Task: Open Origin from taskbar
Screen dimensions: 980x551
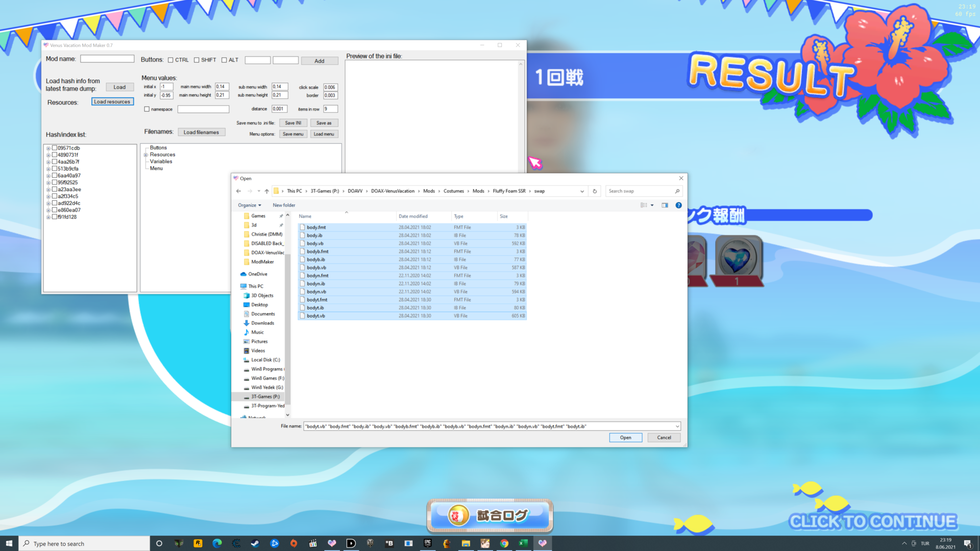Action: pyautogui.click(x=293, y=543)
